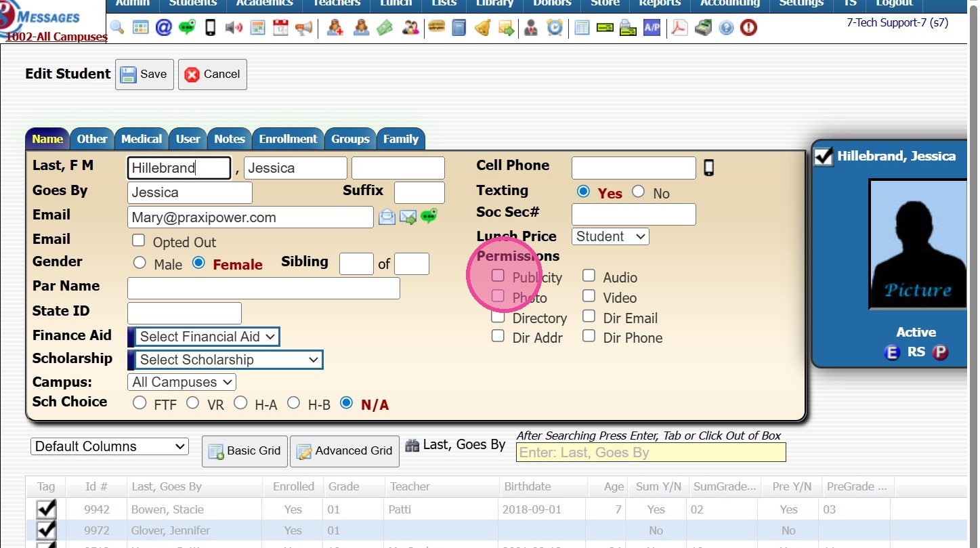Image resolution: width=980 pixels, height=548 pixels.
Task: Click the 1002-All Campuses link
Action: coord(56,37)
